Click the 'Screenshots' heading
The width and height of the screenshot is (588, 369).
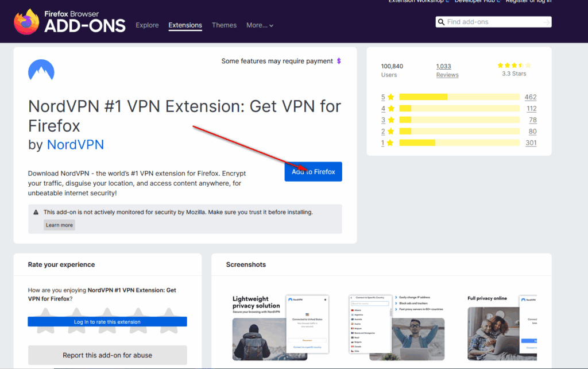tap(246, 264)
